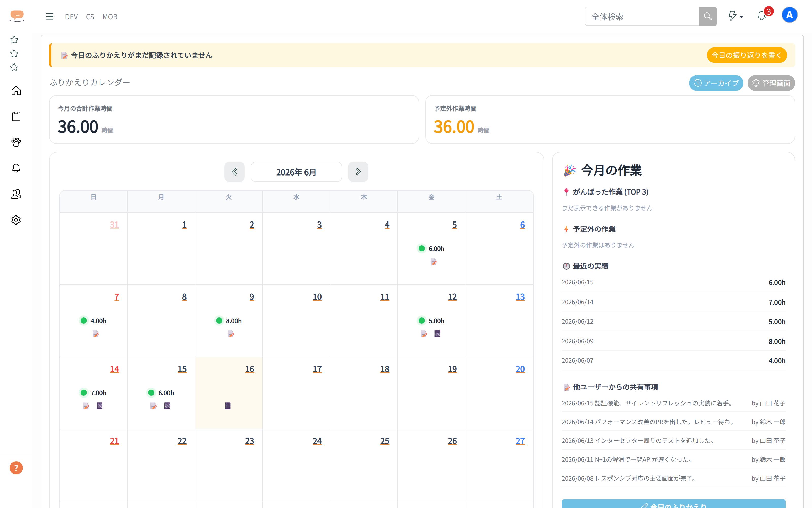
Task: Click the 5.00h entry on June 12
Action: click(x=431, y=321)
